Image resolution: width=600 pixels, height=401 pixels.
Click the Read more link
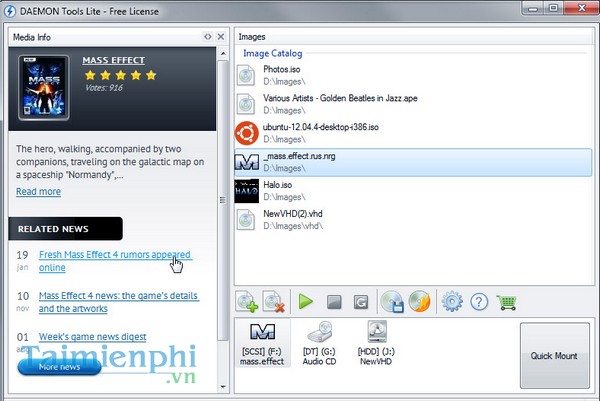[x=38, y=191]
